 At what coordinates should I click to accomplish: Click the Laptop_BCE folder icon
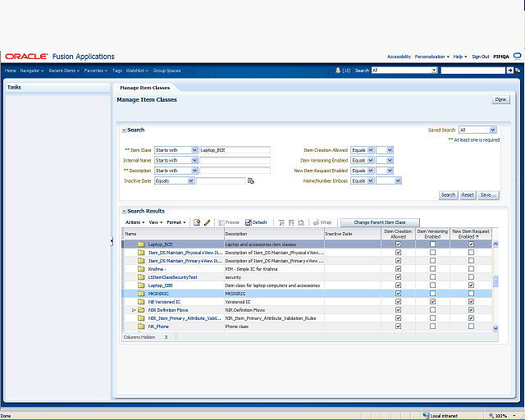pos(140,244)
